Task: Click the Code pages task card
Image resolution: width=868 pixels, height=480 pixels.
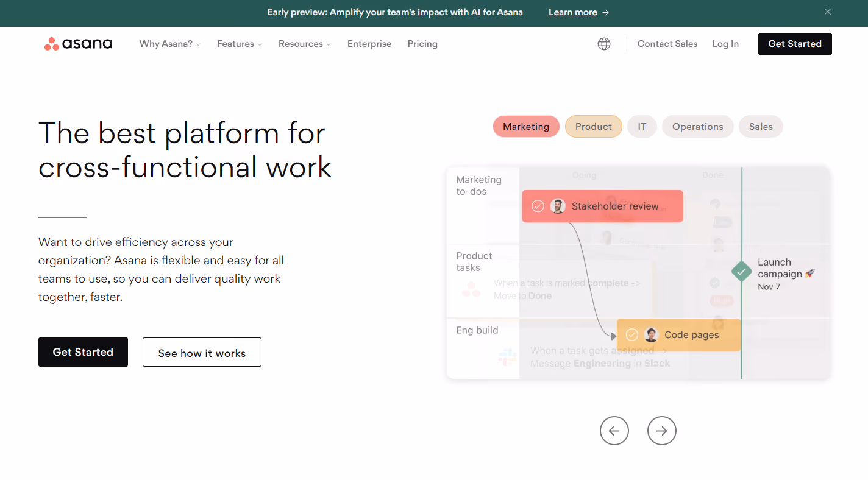Action: 679,334
